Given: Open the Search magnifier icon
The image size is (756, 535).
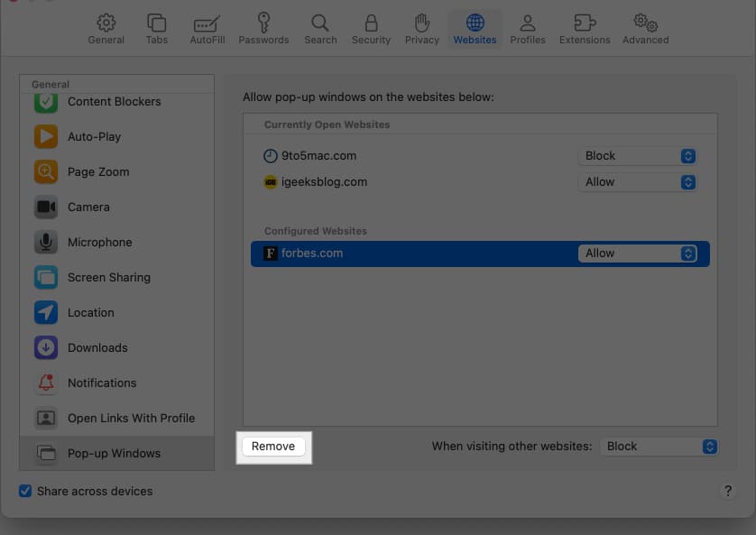Looking at the screenshot, I should 320,23.
